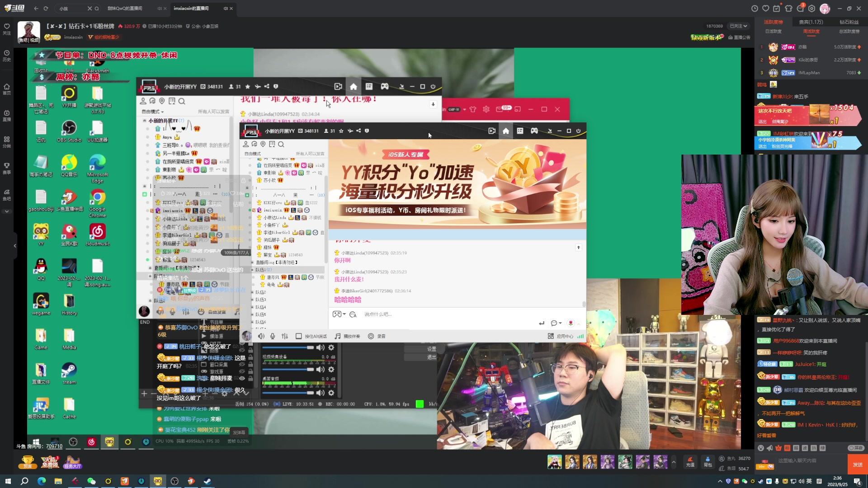This screenshot has width=868, height=488.
Task: Select the 总活跃度榜 sub-tab
Action: point(849,32)
